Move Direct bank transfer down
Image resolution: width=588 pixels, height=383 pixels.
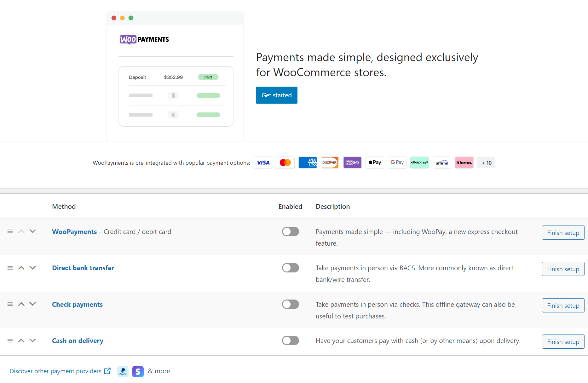click(x=32, y=268)
